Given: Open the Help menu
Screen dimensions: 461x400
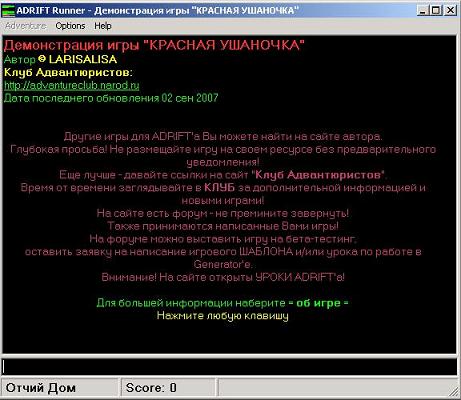Looking at the screenshot, I should tap(103, 26).
